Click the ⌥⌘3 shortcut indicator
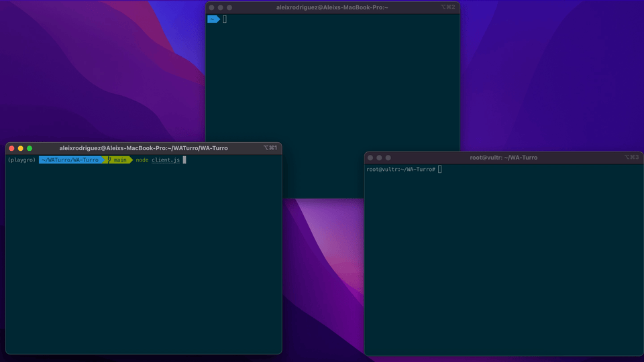 click(631, 158)
